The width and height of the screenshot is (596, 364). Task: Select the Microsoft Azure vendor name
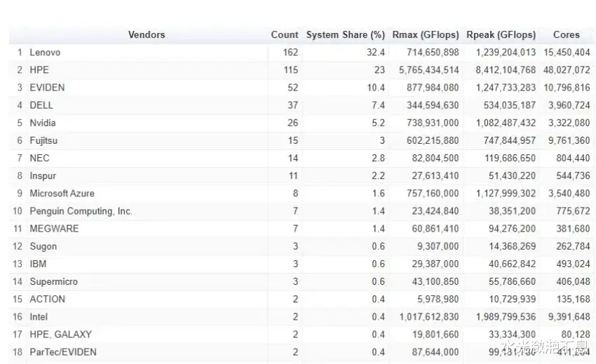[62, 193]
